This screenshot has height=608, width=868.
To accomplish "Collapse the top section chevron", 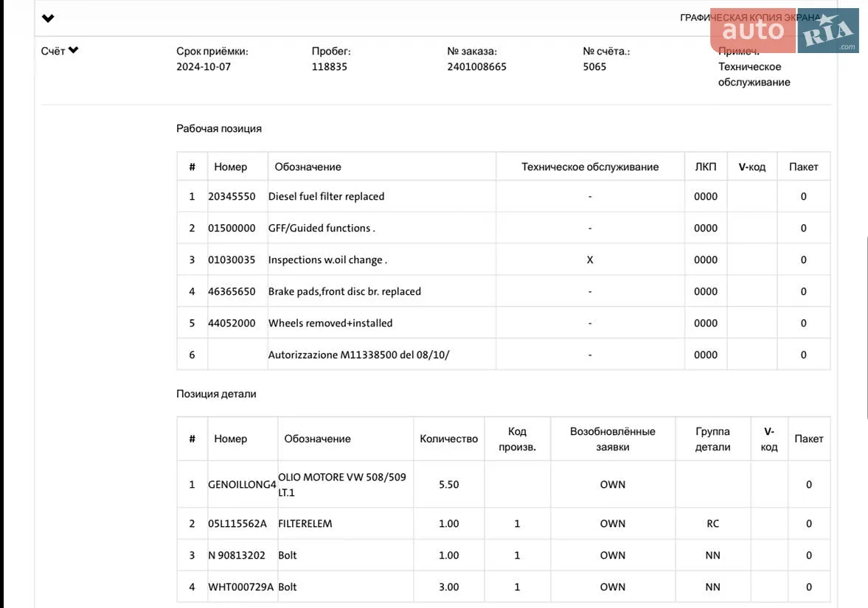I will click(x=48, y=18).
